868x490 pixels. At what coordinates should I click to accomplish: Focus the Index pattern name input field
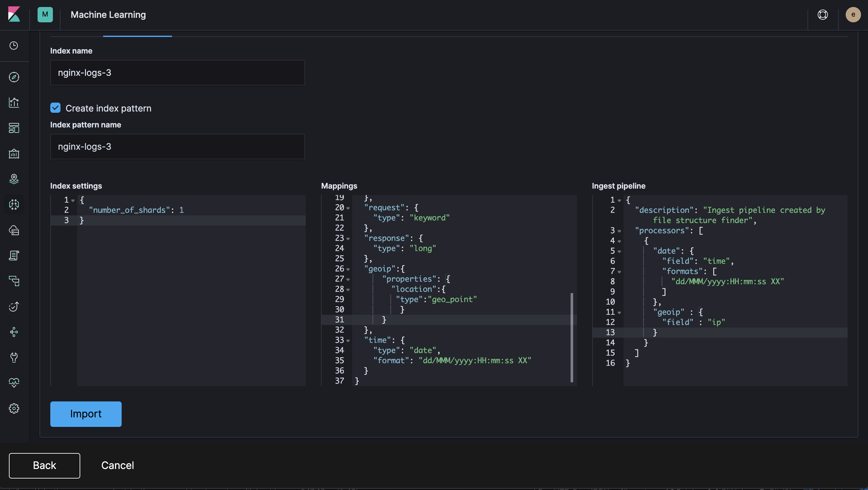click(178, 146)
